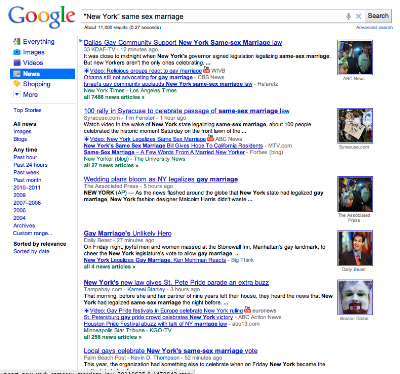Viewport: 400px width, 374px height.
Task: Open Dallas Gay Community Support headline
Action: click(183, 42)
